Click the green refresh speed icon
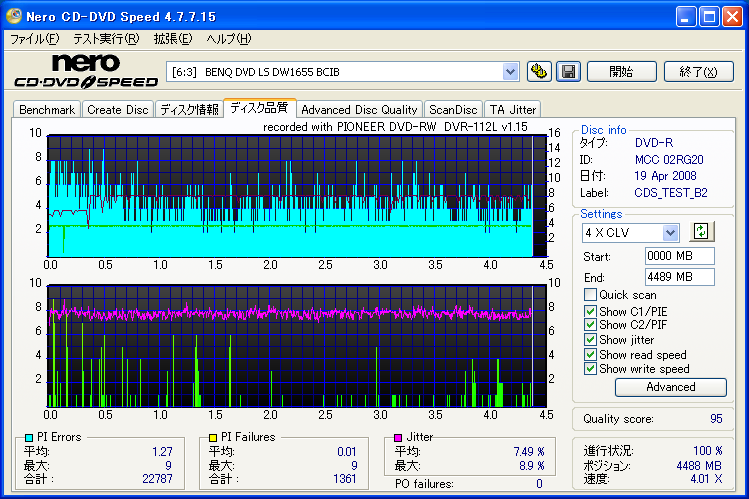This screenshot has width=749, height=499. pos(701,231)
